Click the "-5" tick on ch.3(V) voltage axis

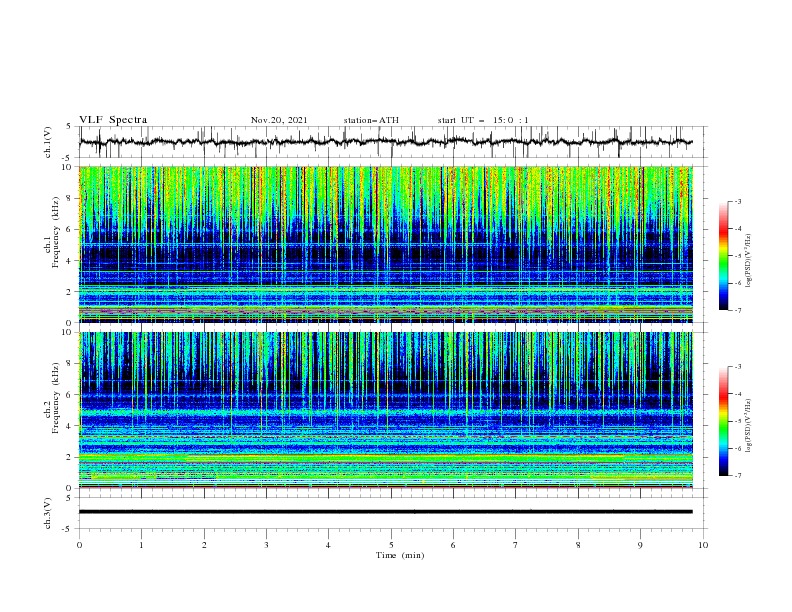coord(68,529)
